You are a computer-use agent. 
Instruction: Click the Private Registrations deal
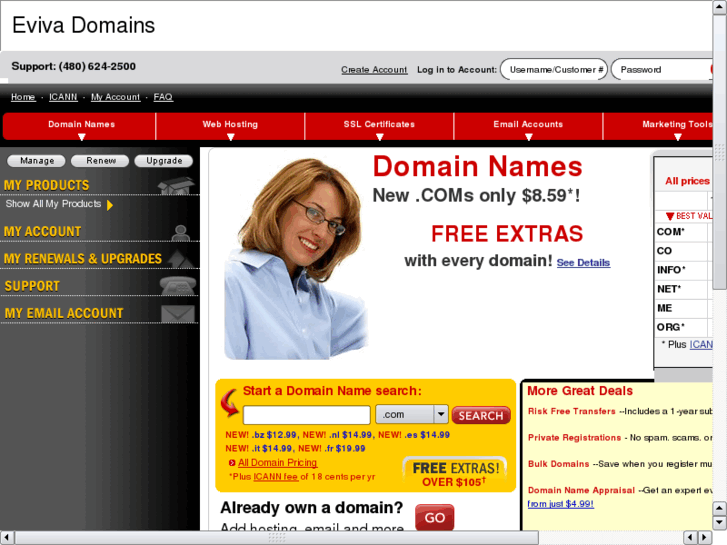click(574, 438)
